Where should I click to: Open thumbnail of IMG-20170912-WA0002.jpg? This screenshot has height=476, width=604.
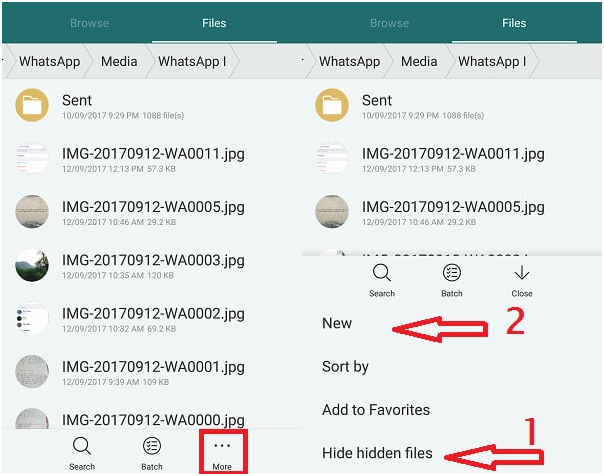(x=32, y=318)
